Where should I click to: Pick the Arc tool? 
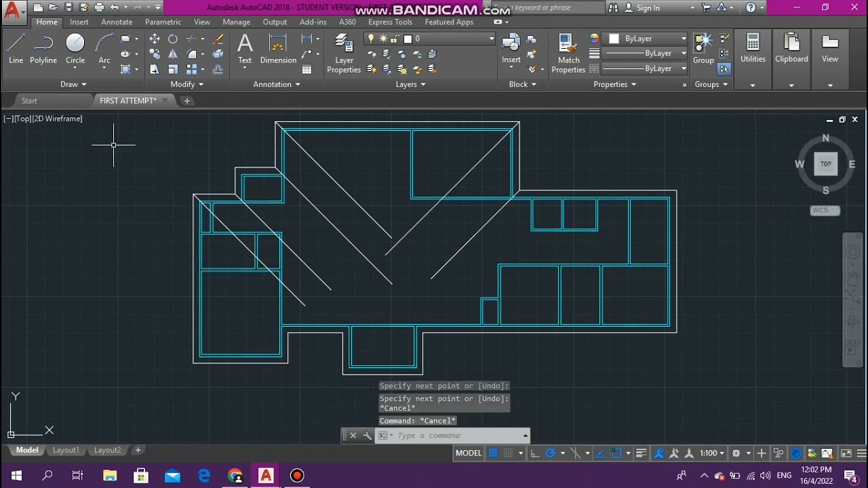pyautogui.click(x=104, y=49)
